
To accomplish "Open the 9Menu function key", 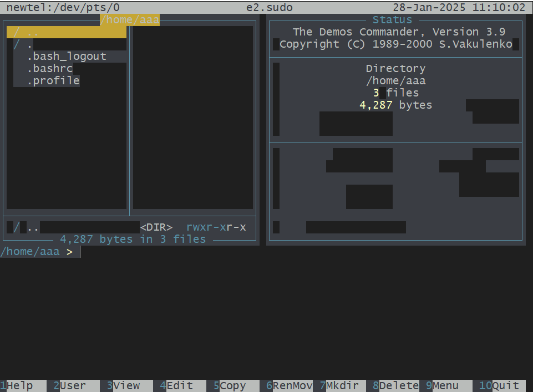I will (449, 385).
